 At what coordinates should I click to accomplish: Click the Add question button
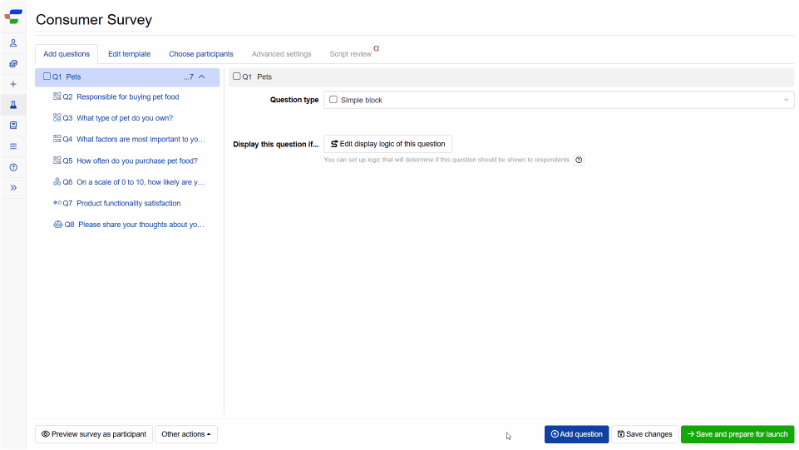point(576,434)
